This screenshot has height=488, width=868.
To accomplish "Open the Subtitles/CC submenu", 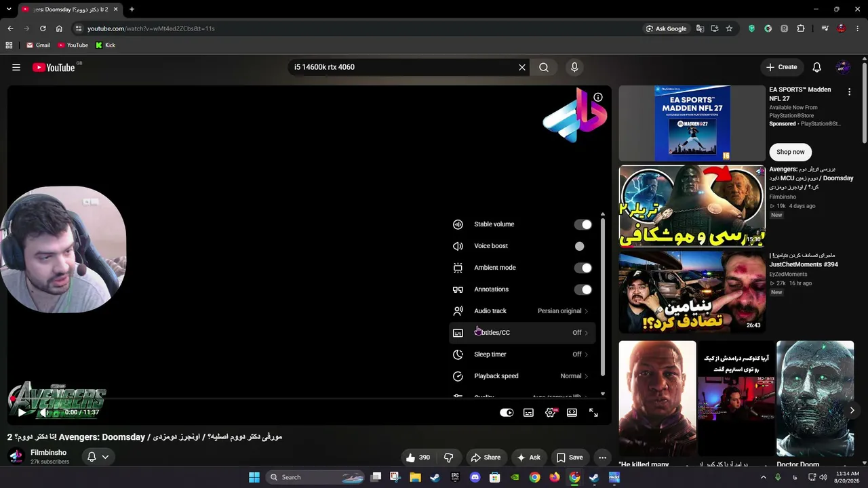I will pyautogui.click(x=521, y=333).
